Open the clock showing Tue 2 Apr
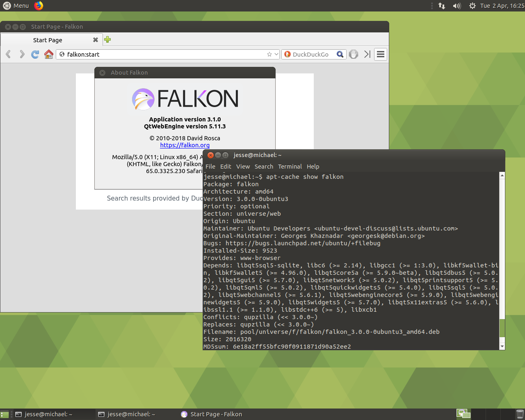The width and height of the screenshot is (525, 420). [502, 6]
